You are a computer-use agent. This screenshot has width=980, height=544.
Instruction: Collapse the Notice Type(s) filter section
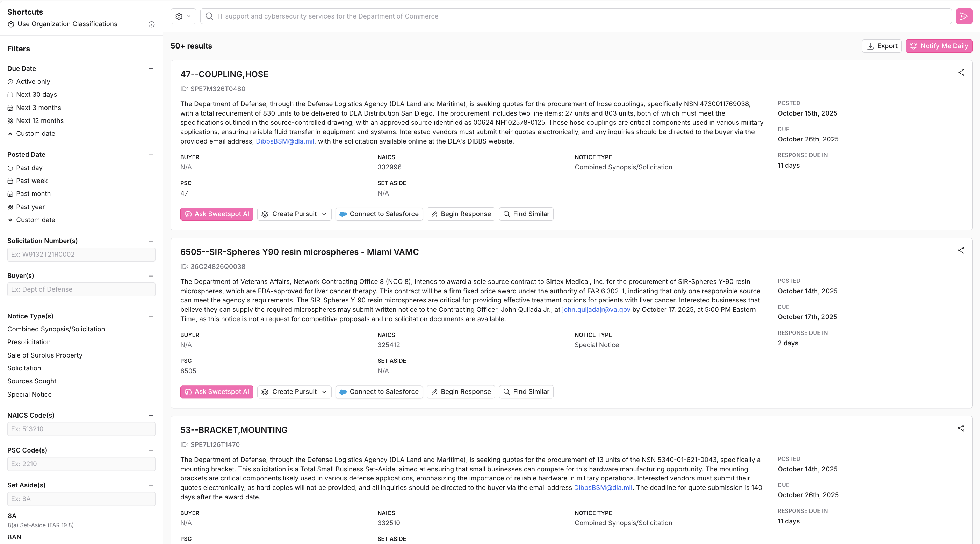click(x=151, y=316)
